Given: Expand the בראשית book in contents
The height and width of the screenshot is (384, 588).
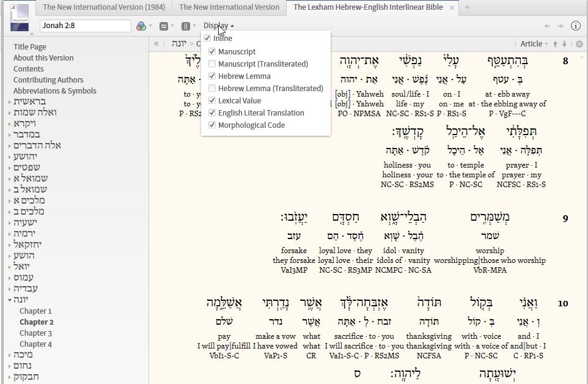Looking at the screenshot, I should pos(10,102).
